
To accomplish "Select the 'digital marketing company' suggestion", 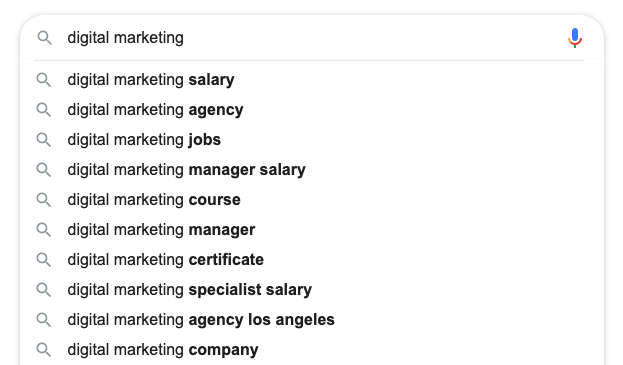I will pyautogui.click(x=312, y=350).
